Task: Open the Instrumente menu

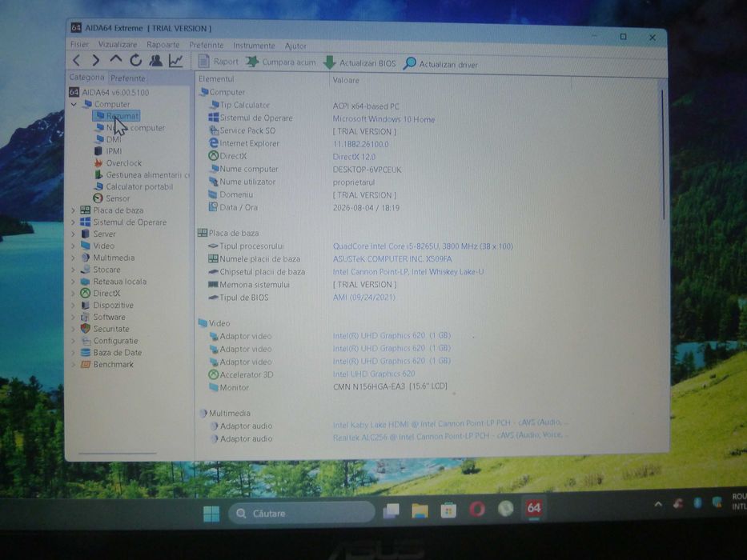Action: pyautogui.click(x=254, y=46)
